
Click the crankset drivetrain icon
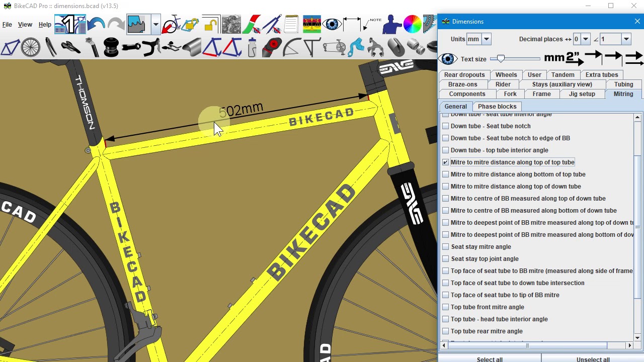click(334, 47)
